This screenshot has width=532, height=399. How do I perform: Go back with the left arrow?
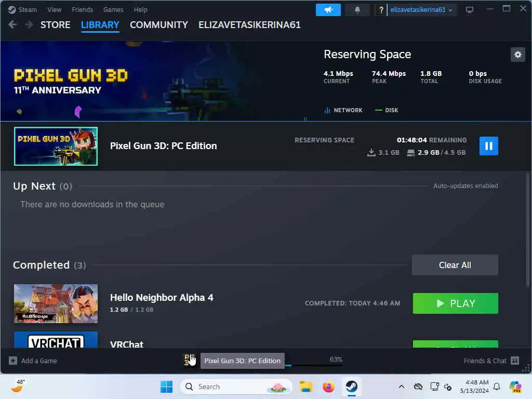coord(12,25)
